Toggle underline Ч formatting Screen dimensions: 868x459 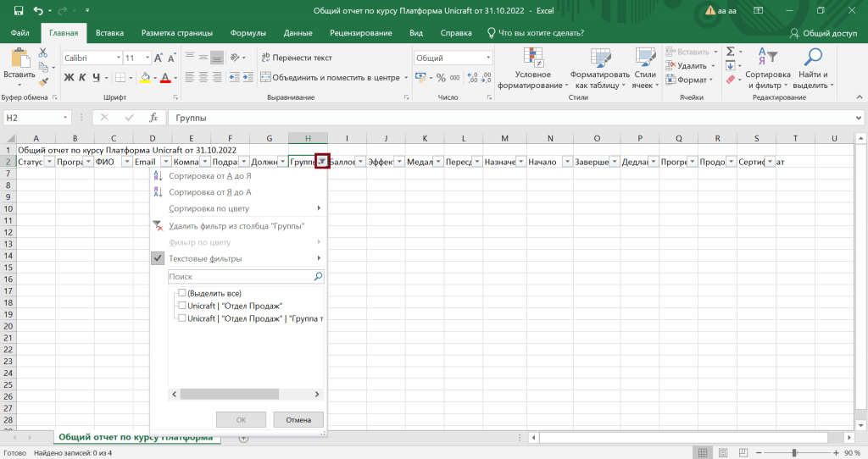97,77
